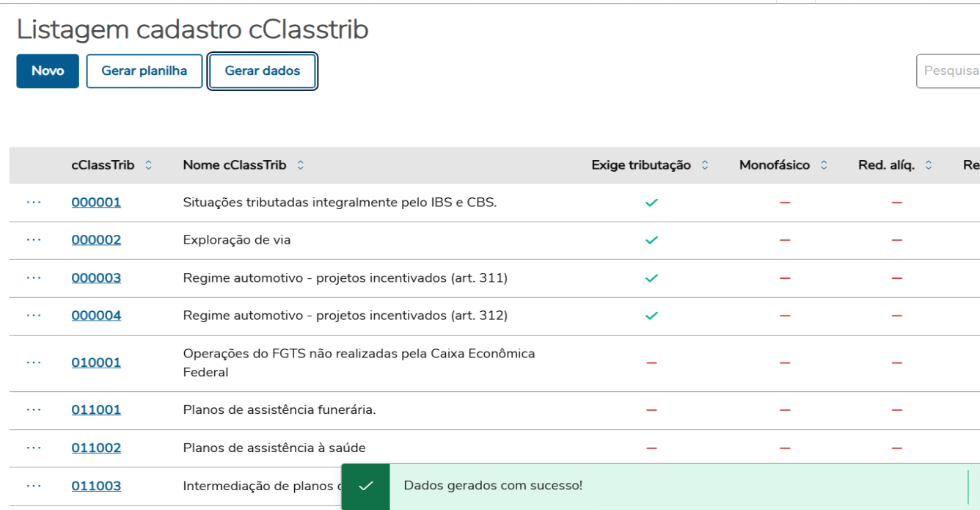The image size is (980, 510).
Task: Open three-dot menu for Exploração de via row
Action: (x=34, y=240)
